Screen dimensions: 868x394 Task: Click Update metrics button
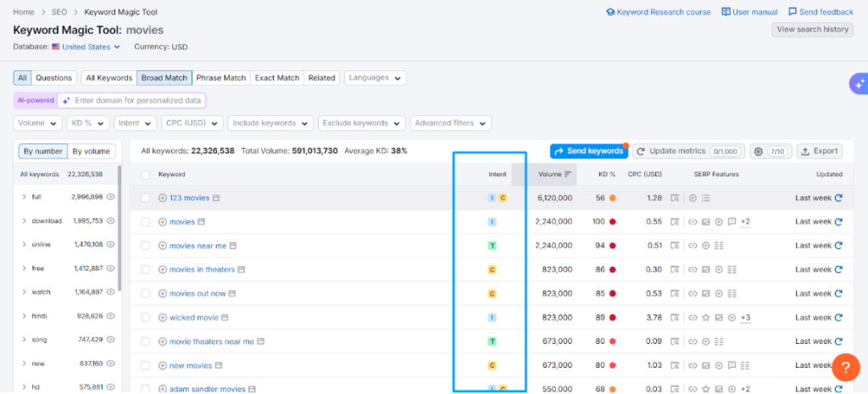[688, 151]
